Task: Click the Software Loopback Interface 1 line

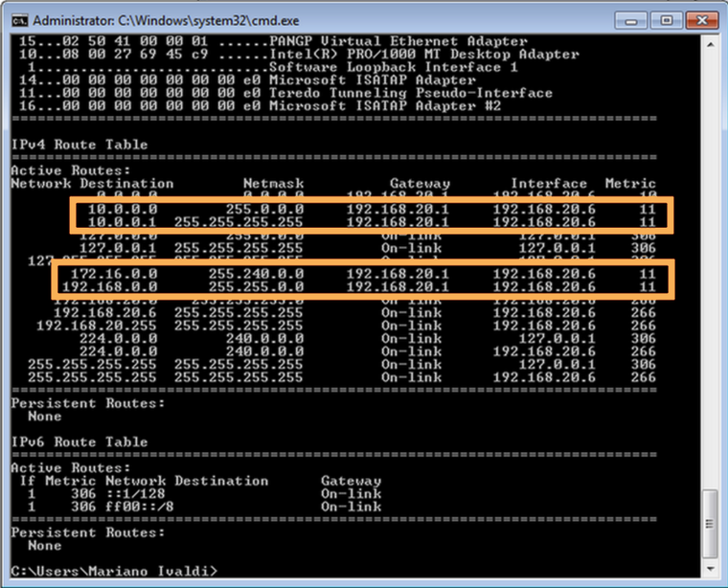Action: coord(273,67)
